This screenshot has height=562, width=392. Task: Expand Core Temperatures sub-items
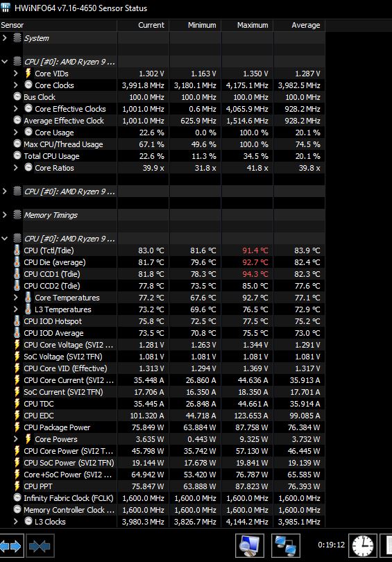(x=15, y=298)
